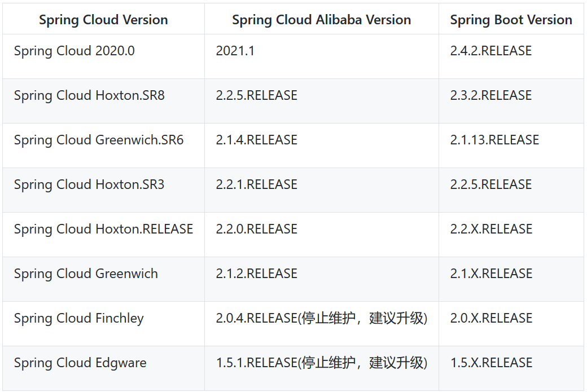Select the 2.2.5.RELEASE Boot version cell
Screen dimensions: 587x392
click(511, 190)
